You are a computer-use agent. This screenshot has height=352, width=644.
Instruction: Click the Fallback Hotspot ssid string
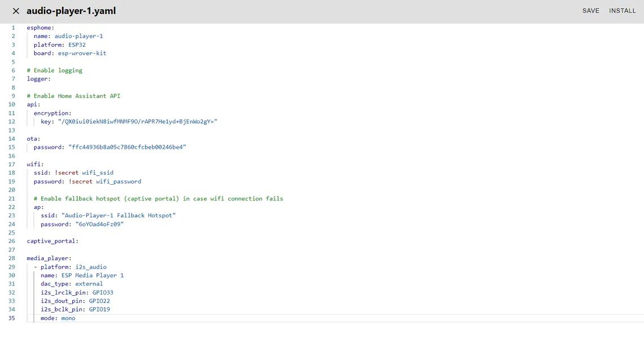click(118, 216)
